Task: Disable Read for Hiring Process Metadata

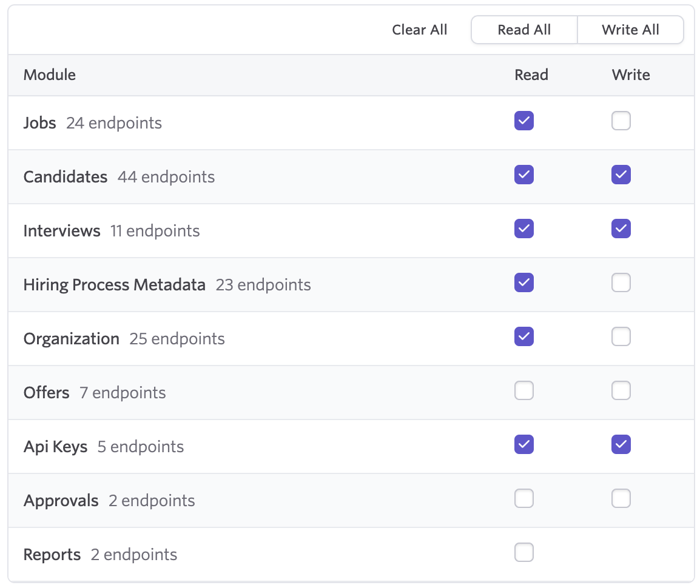Action: (x=523, y=282)
